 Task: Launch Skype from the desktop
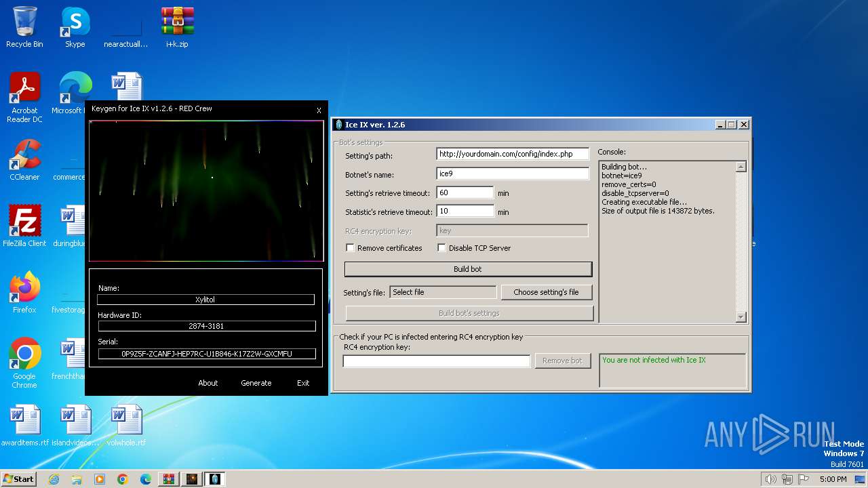point(75,28)
